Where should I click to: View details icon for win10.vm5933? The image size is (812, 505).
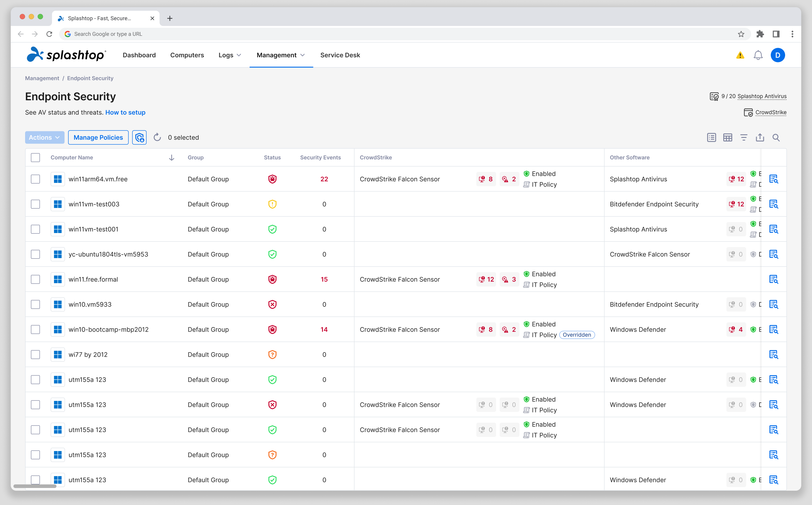[x=773, y=304]
